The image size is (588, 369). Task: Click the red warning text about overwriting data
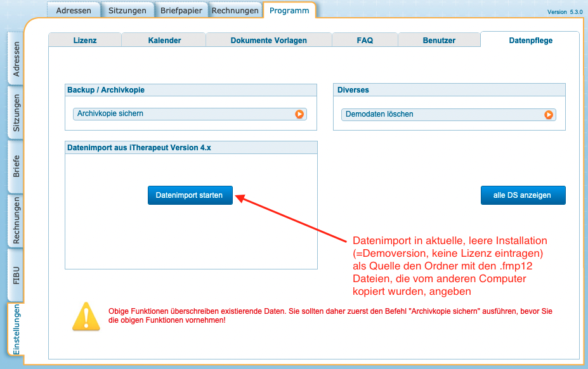click(x=330, y=316)
